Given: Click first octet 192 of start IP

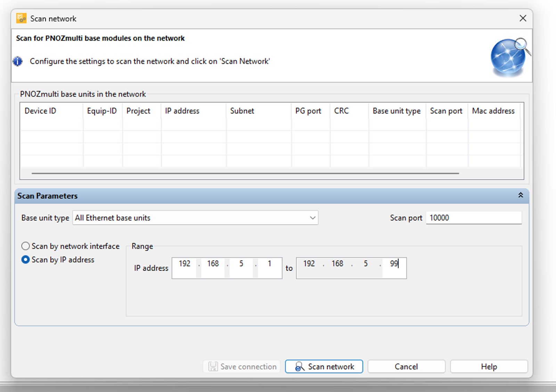Looking at the screenshot, I should pyautogui.click(x=185, y=264).
